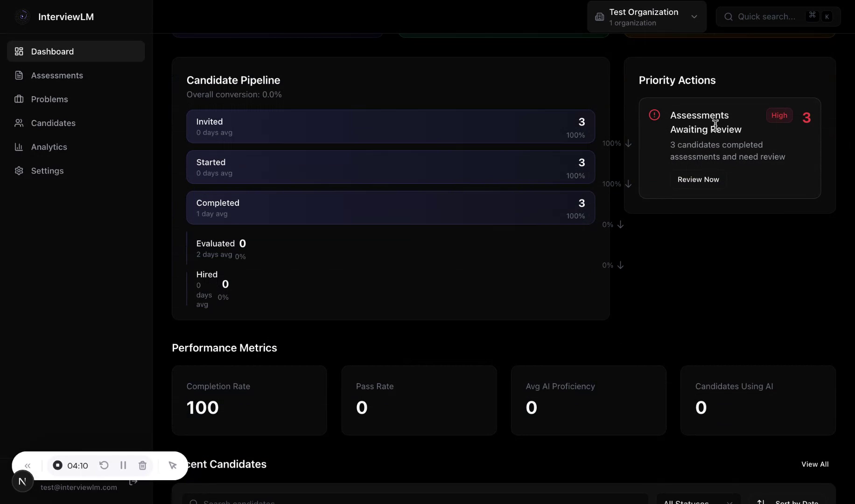Open Settings via the gear icon
Screen dimensions: 855x504
point(19,171)
